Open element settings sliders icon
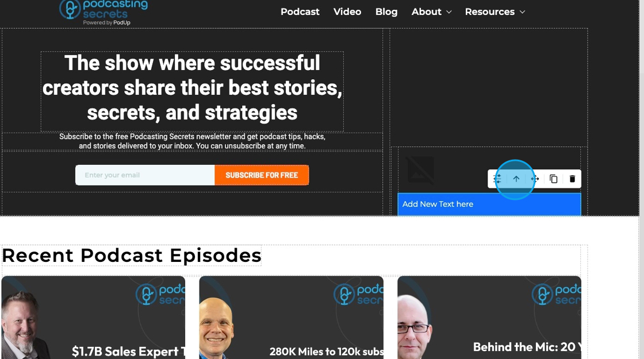Image resolution: width=644 pixels, height=359 pixels. click(497, 179)
